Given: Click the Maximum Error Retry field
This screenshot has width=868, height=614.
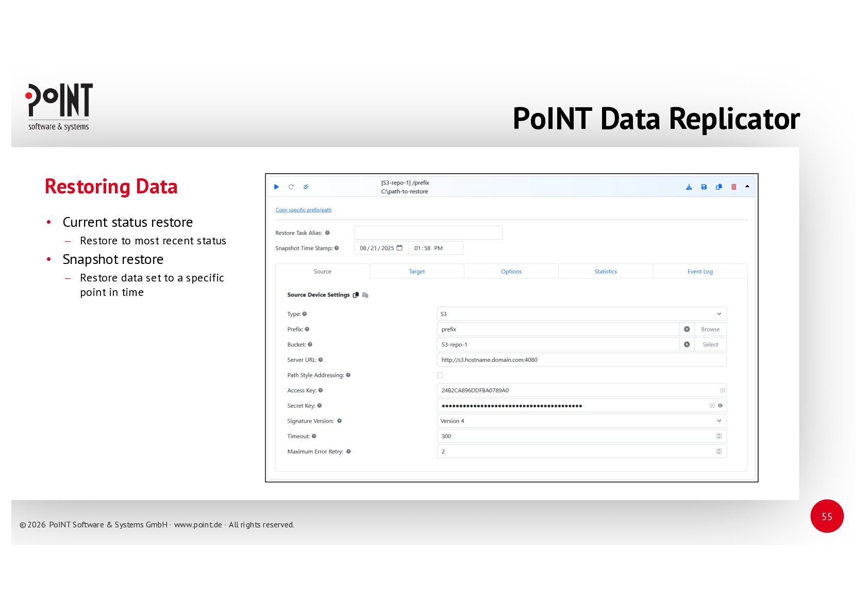Looking at the screenshot, I should point(582,452).
